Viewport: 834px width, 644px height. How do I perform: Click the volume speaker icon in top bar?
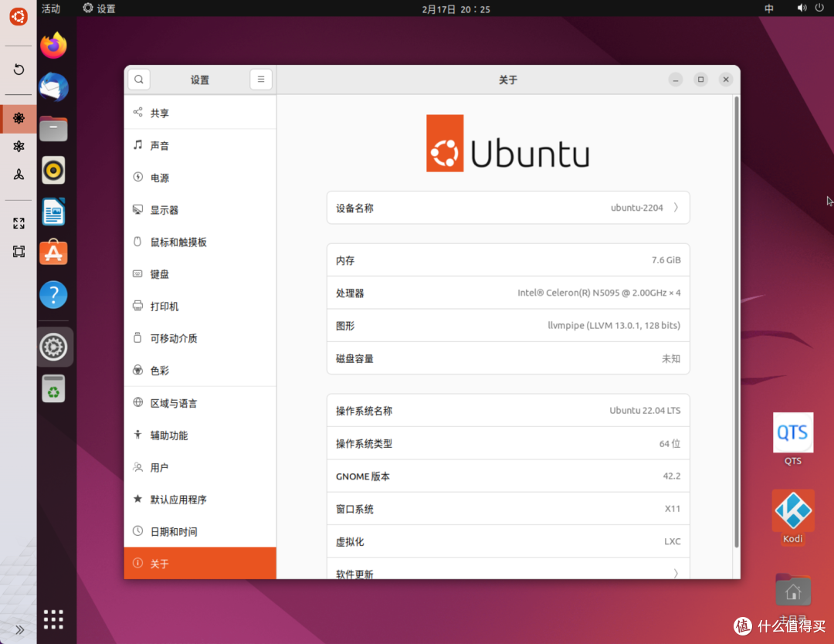tap(802, 8)
